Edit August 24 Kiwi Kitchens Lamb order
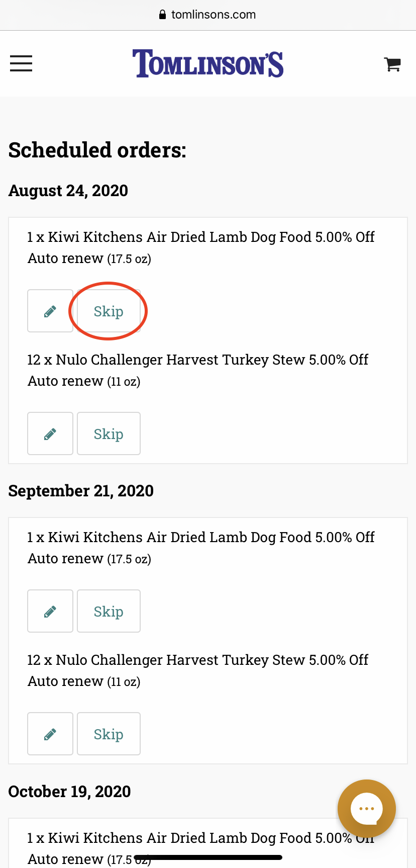The width and height of the screenshot is (416, 868). coord(50,311)
